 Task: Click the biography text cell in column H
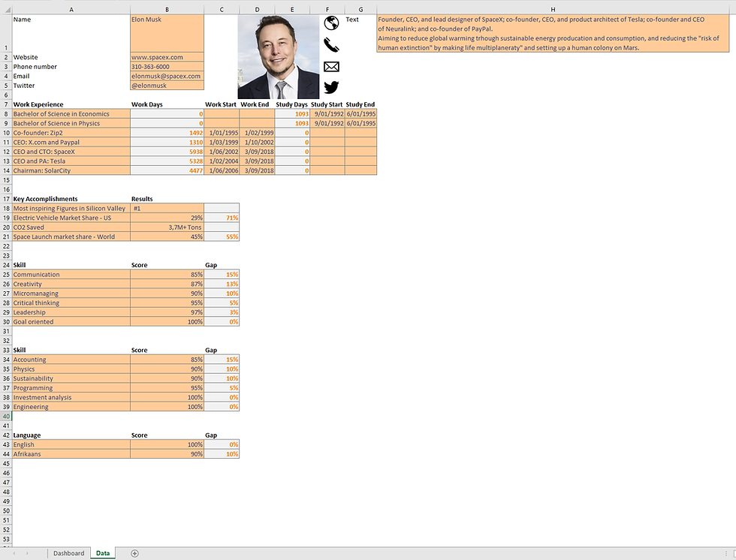coord(553,33)
